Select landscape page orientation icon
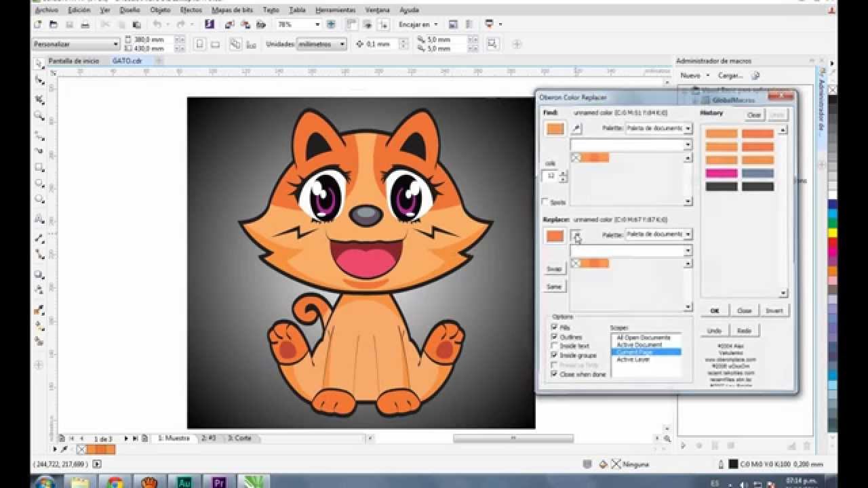868x488 pixels. tap(216, 44)
